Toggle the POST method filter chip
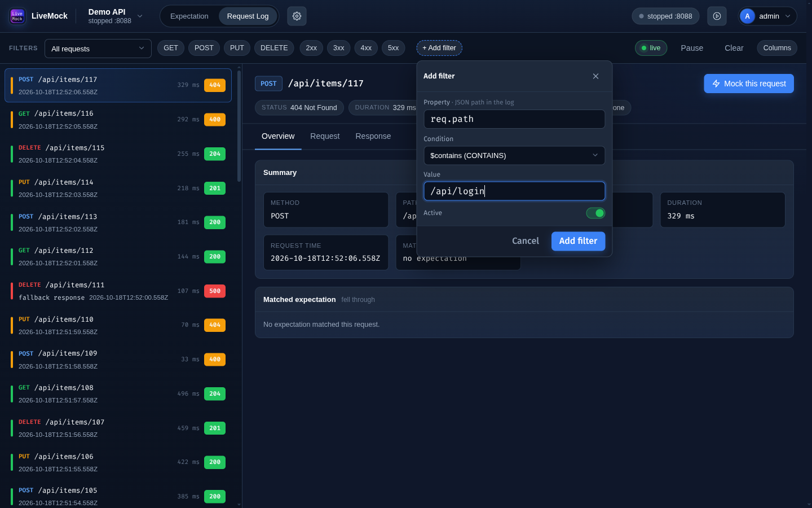 click(204, 48)
